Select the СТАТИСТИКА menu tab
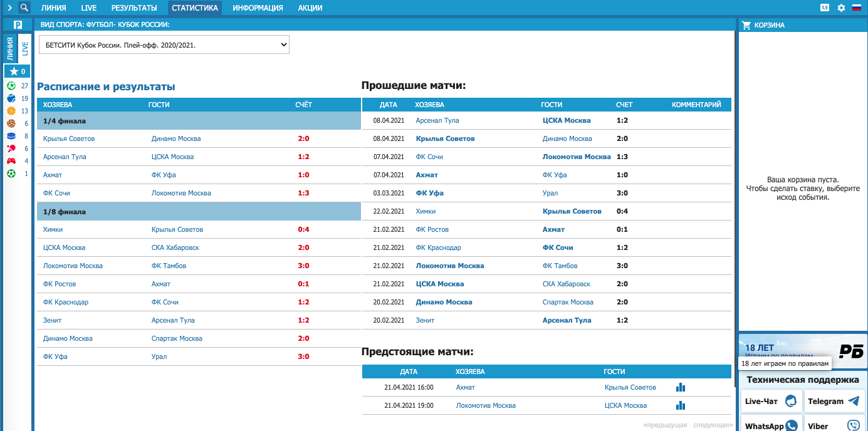This screenshot has height=431, width=868. [195, 8]
